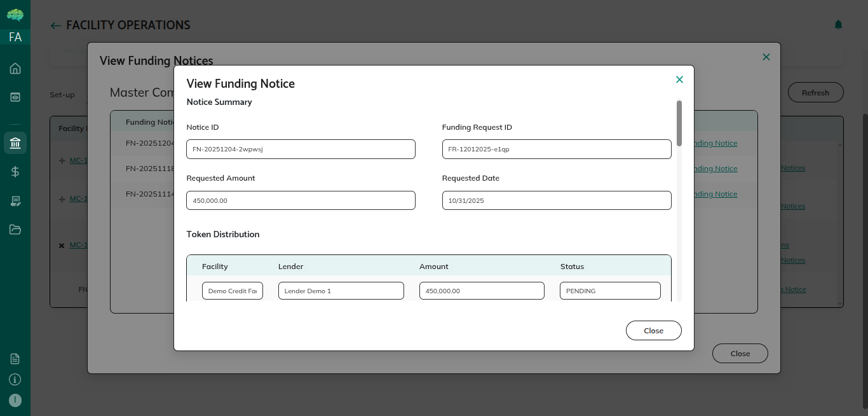Dismiss View Funding Notice with the X icon
Screen dimensions: 868x416
(x=679, y=80)
